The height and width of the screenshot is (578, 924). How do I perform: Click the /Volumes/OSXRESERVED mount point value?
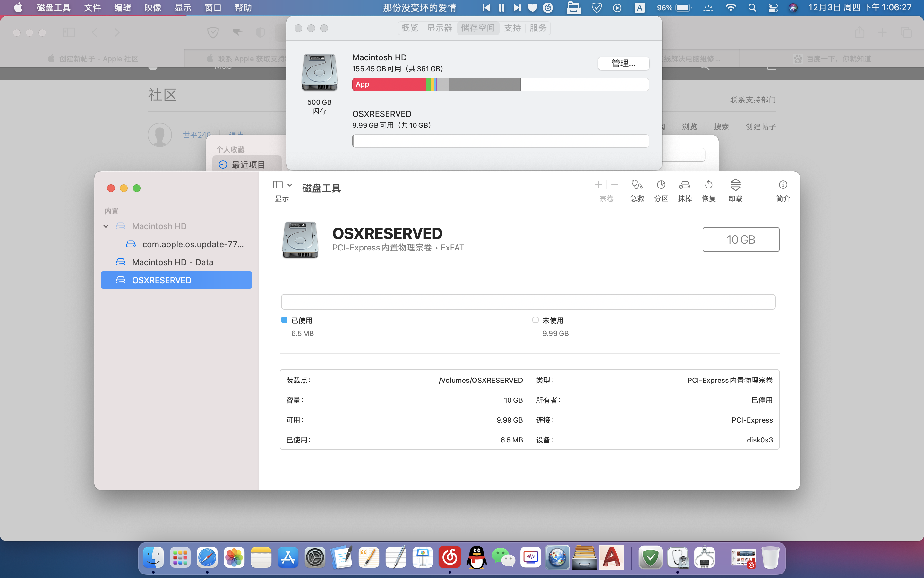point(481,381)
